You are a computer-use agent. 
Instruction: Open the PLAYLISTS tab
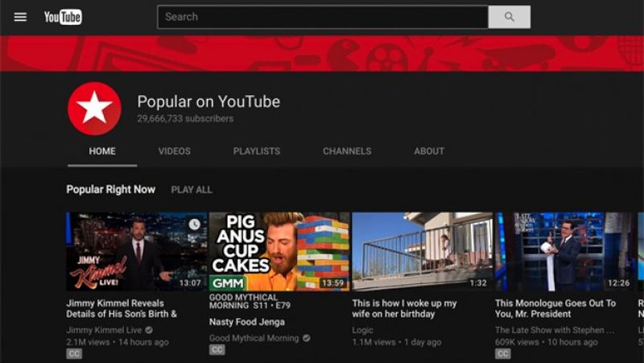tap(257, 151)
